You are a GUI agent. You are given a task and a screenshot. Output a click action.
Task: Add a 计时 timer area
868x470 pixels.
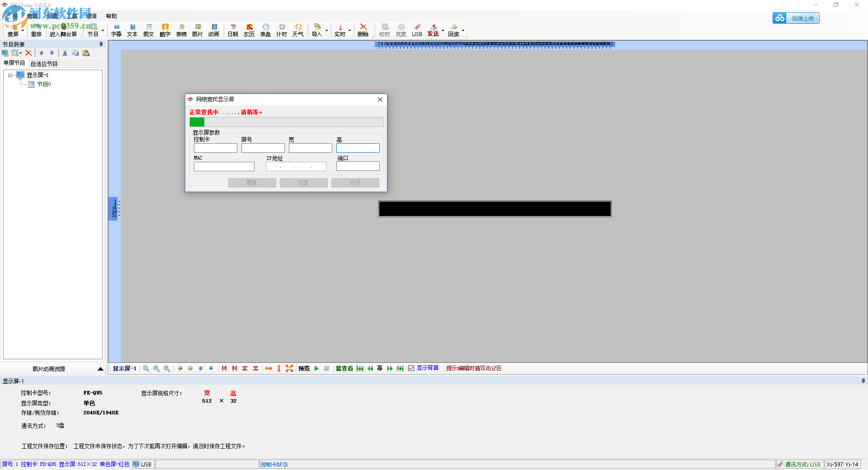pyautogui.click(x=282, y=30)
